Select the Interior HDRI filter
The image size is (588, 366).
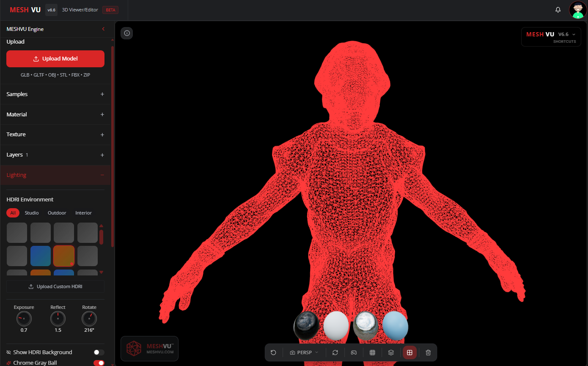(x=83, y=213)
